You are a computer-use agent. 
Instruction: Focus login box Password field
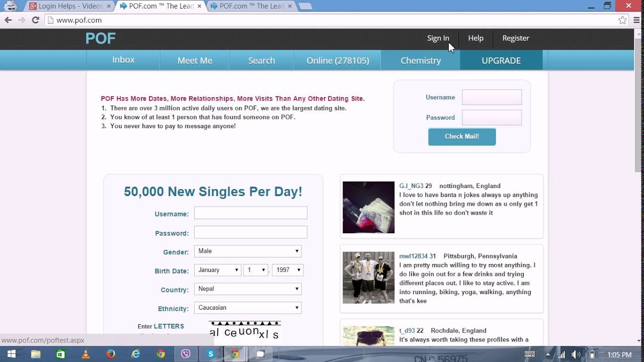[492, 118]
